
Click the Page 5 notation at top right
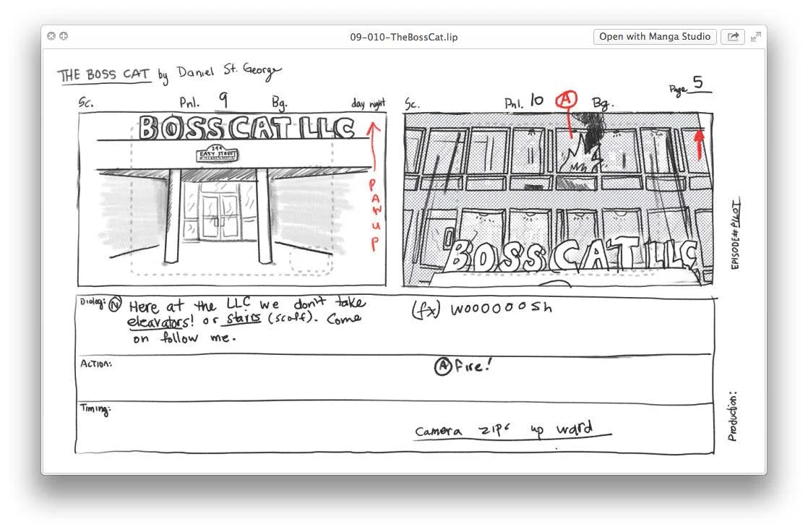tap(688, 87)
